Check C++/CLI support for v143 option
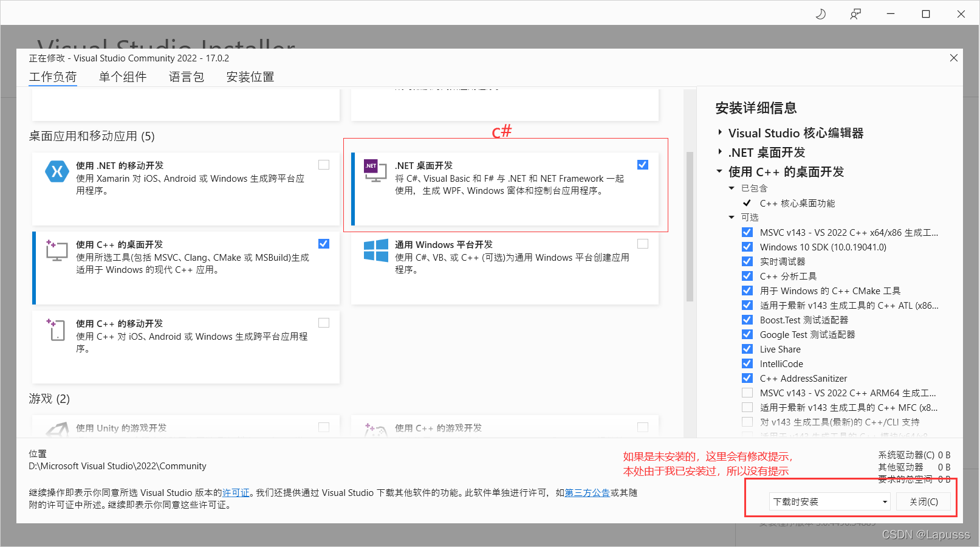 (x=747, y=422)
